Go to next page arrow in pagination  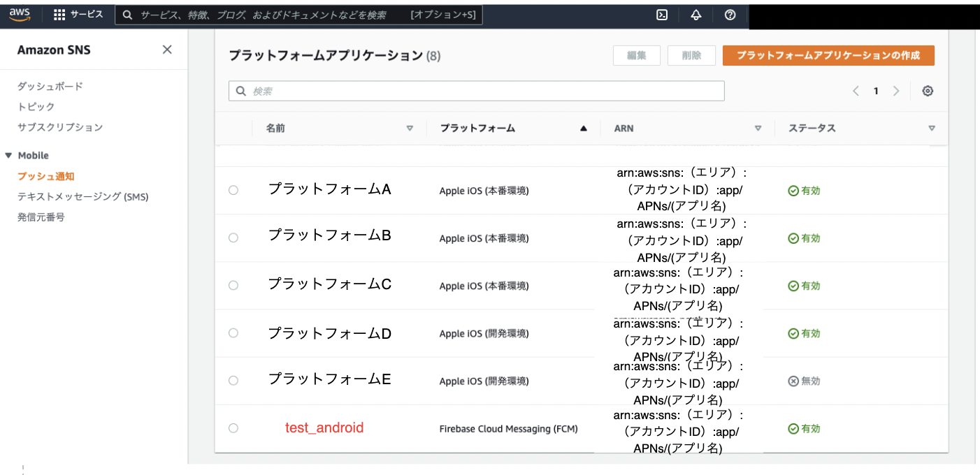pos(896,91)
